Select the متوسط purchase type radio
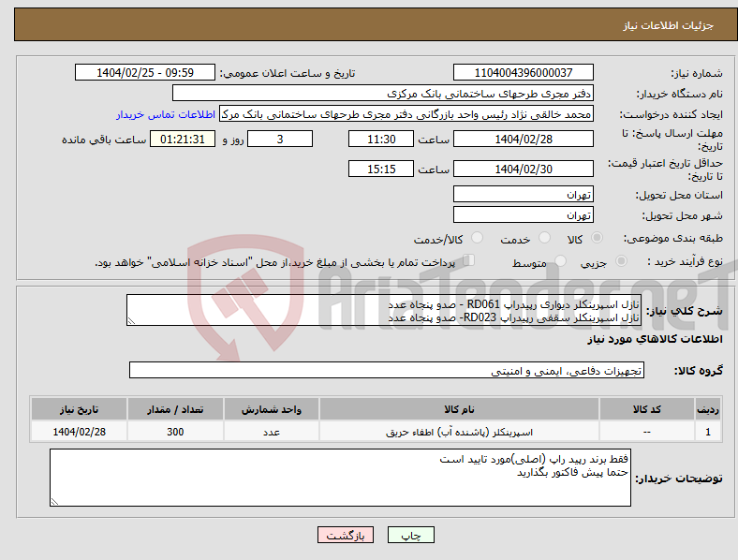Viewport: 738px width, 560px height. tap(560, 261)
